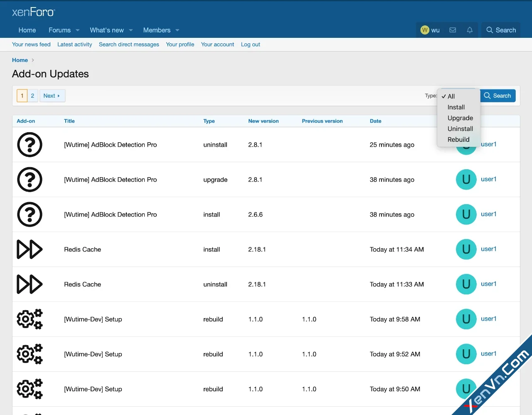Click Log out

click(x=251, y=44)
